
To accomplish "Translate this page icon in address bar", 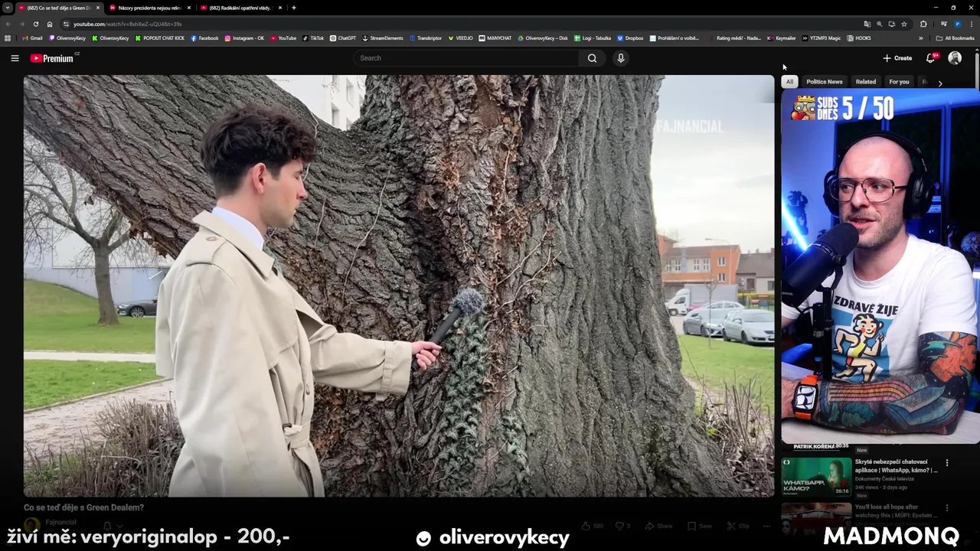I will pos(867,24).
